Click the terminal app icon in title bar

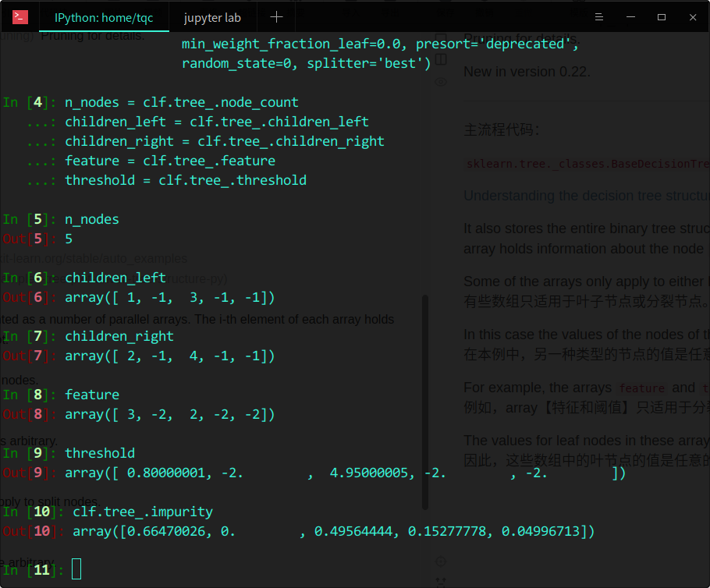20,17
